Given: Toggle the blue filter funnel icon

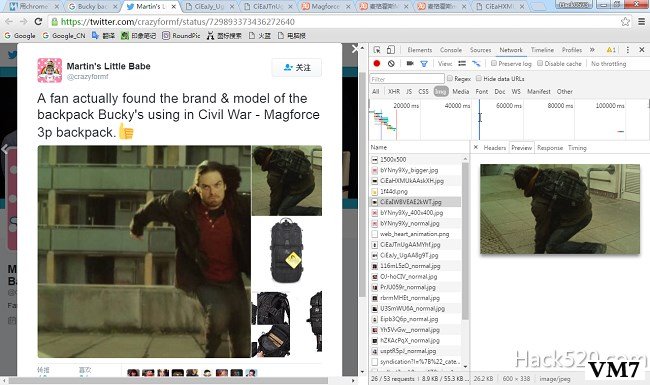Looking at the screenshot, I should click(x=424, y=63).
